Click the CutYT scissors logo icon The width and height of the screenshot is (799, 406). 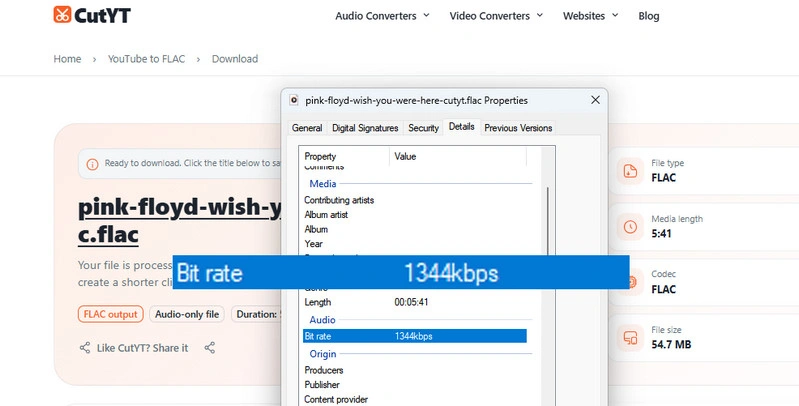click(62, 15)
